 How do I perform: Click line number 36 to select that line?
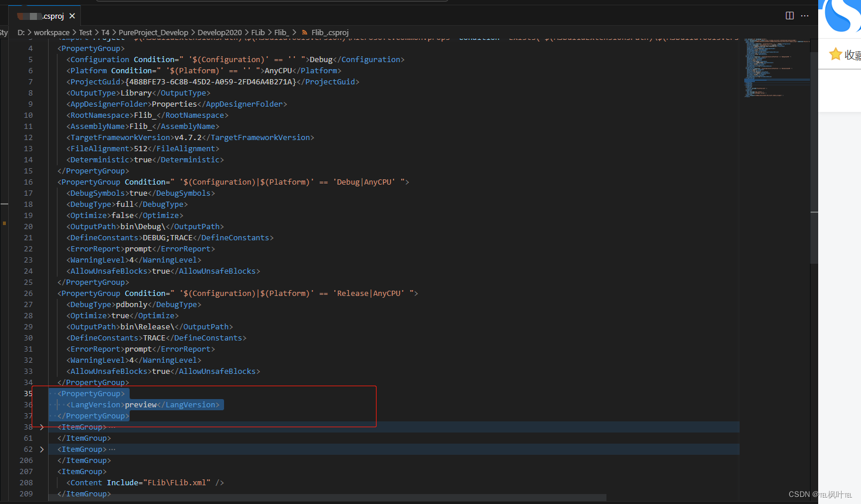[x=27, y=404]
